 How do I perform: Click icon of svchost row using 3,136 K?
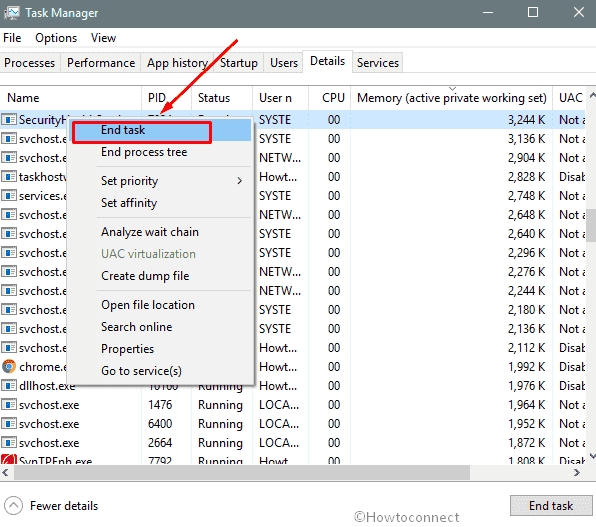(x=9, y=139)
